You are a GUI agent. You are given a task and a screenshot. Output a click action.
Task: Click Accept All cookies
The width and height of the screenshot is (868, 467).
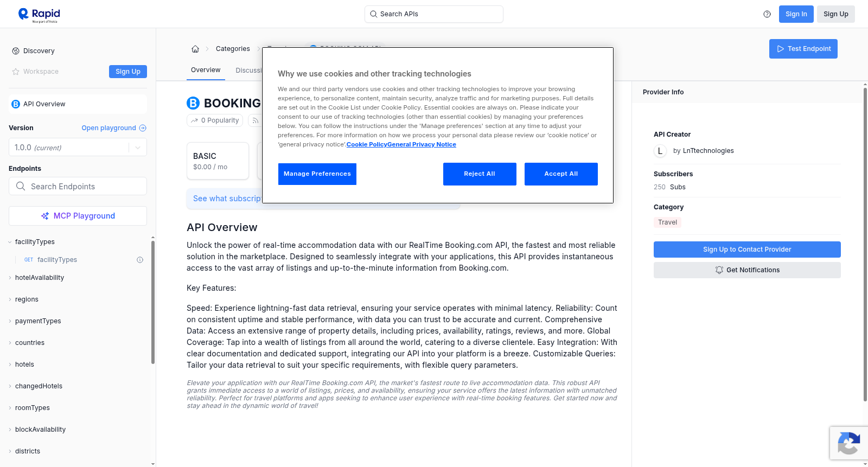click(x=561, y=174)
